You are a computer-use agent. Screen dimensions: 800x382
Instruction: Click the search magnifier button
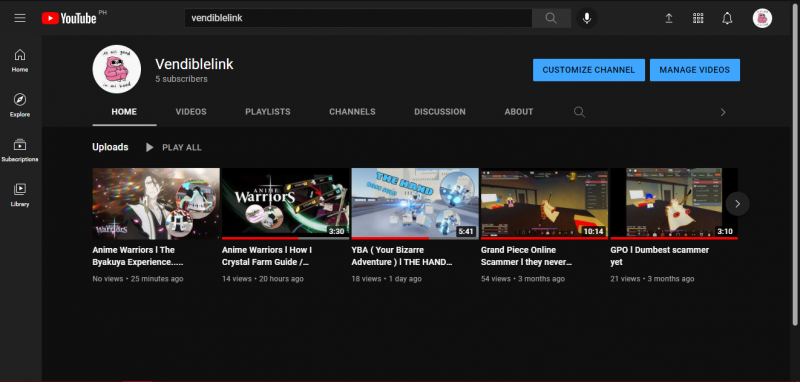click(x=551, y=18)
